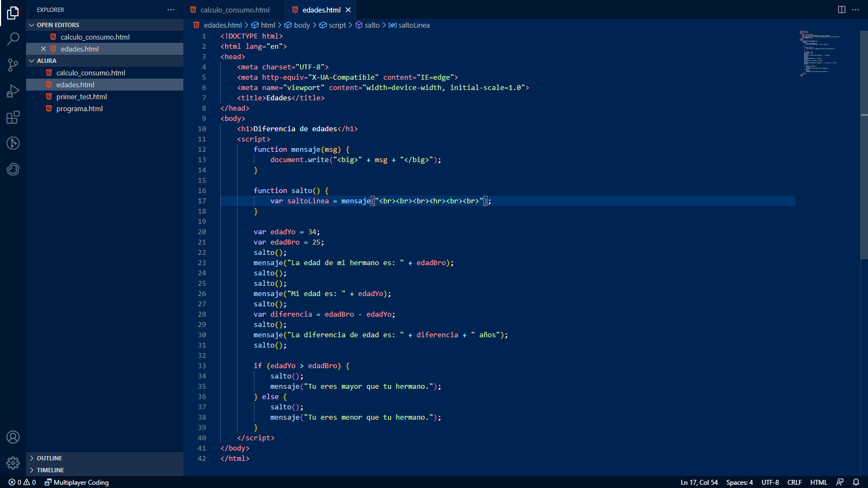
Task: Click 'Tu eres mayor que tu hermano.' line
Action: [x=356, y=386]
